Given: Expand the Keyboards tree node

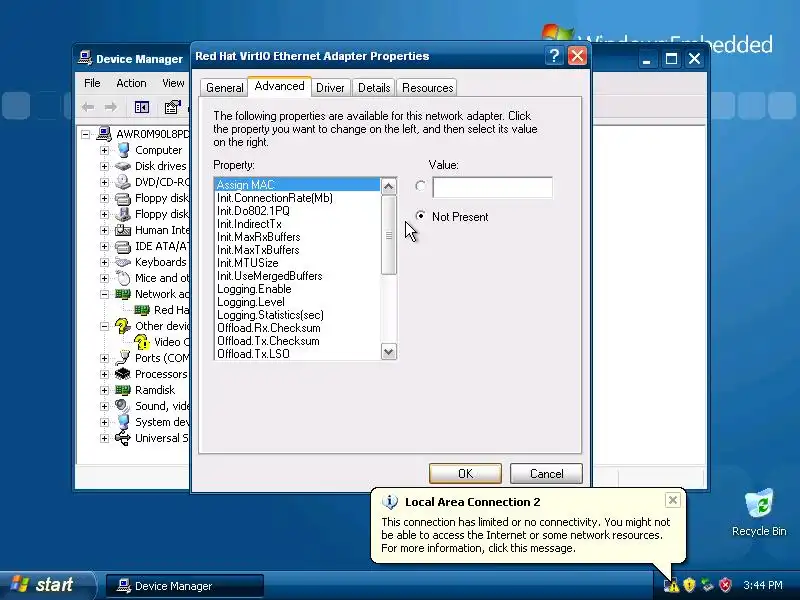Looking at the screenshot, I should 104,262.
